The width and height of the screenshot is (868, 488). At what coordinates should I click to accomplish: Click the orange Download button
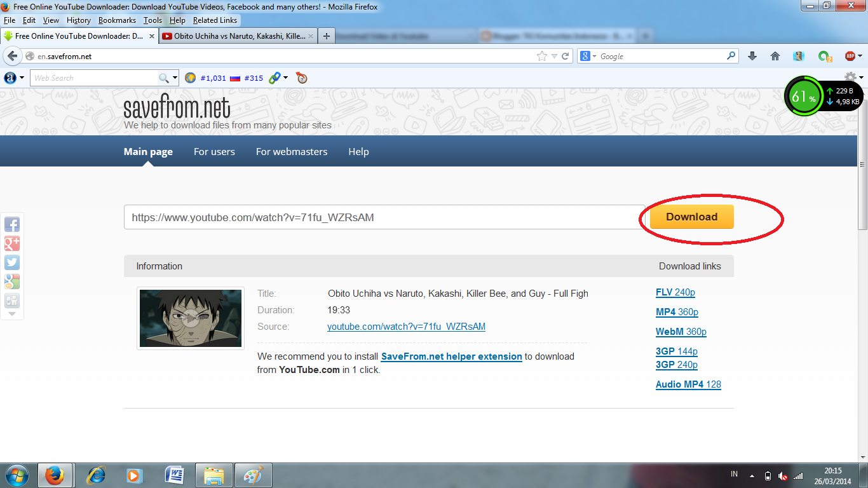tap(691, 217)
